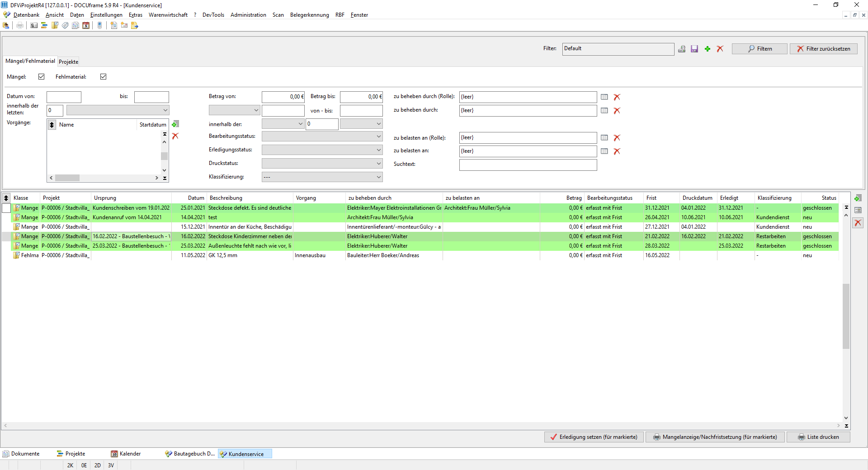Screen dimensions: 868x470
Task: Clear the zu belasten an field
Action: tap(617, 151)
